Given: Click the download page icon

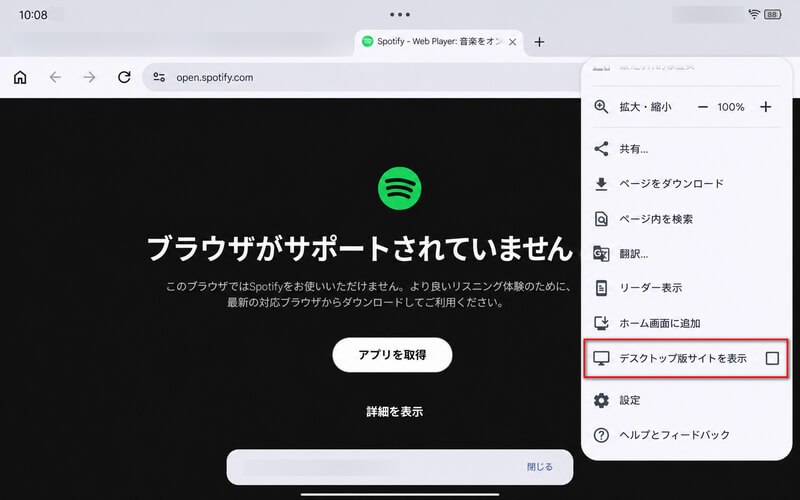Looking at the screenshot, I should tap(601, 184).
